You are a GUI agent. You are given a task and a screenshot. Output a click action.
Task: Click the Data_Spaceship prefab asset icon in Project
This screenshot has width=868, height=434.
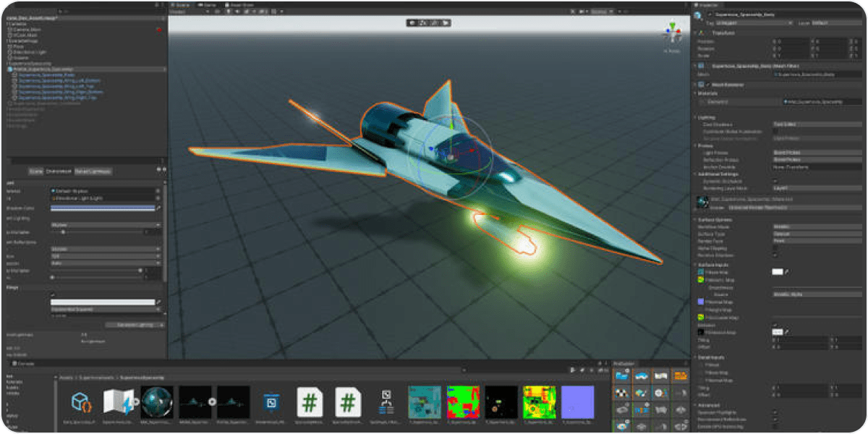click(x=81, y=402)
